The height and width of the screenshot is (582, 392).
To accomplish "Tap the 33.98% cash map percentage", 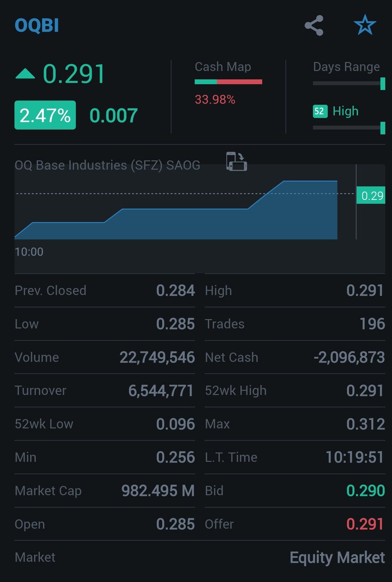I will pos(215,100).
